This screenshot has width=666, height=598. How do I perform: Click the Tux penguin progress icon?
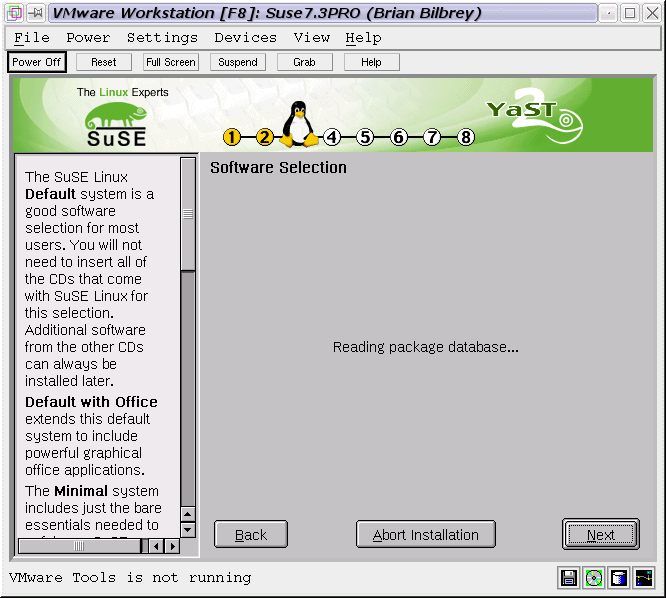(297, 125)
